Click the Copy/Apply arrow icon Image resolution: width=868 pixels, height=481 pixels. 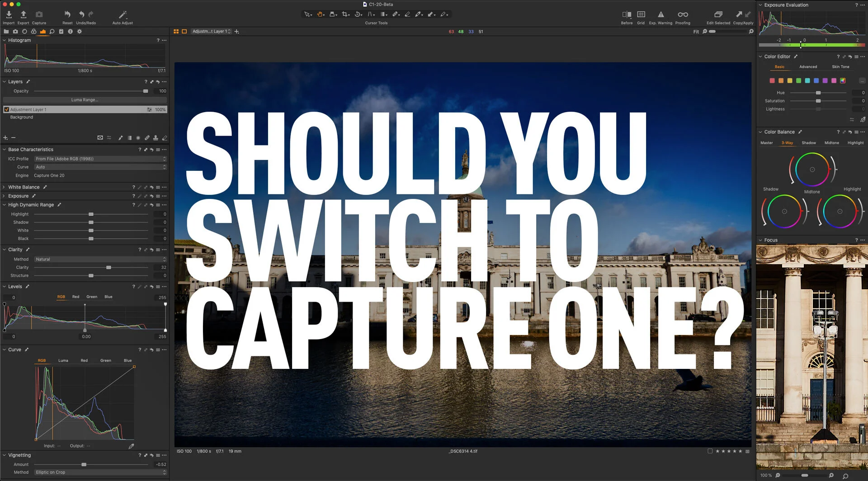739,15
